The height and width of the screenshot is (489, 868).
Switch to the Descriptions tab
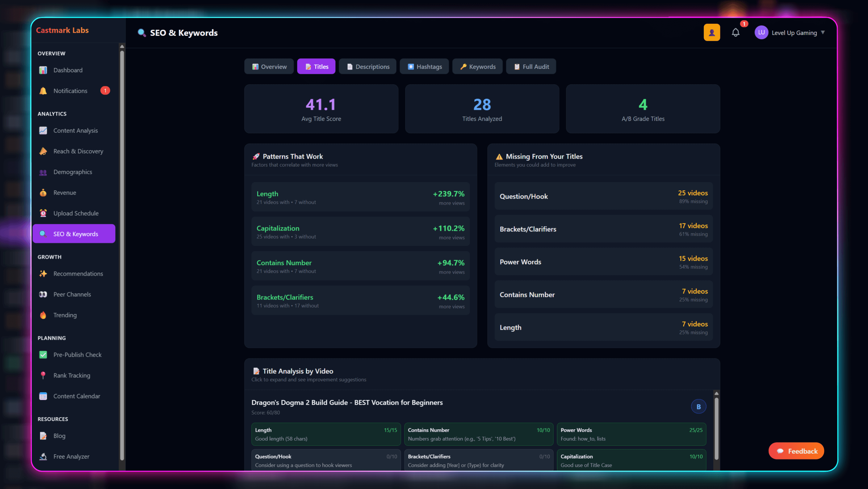[368, 67]
